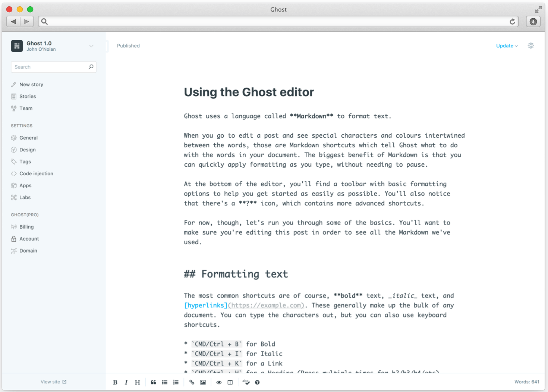Click the Ghost 1.0 blog logo
The height and width of the screenshot is (392, 548).
(x=17, y=46)
